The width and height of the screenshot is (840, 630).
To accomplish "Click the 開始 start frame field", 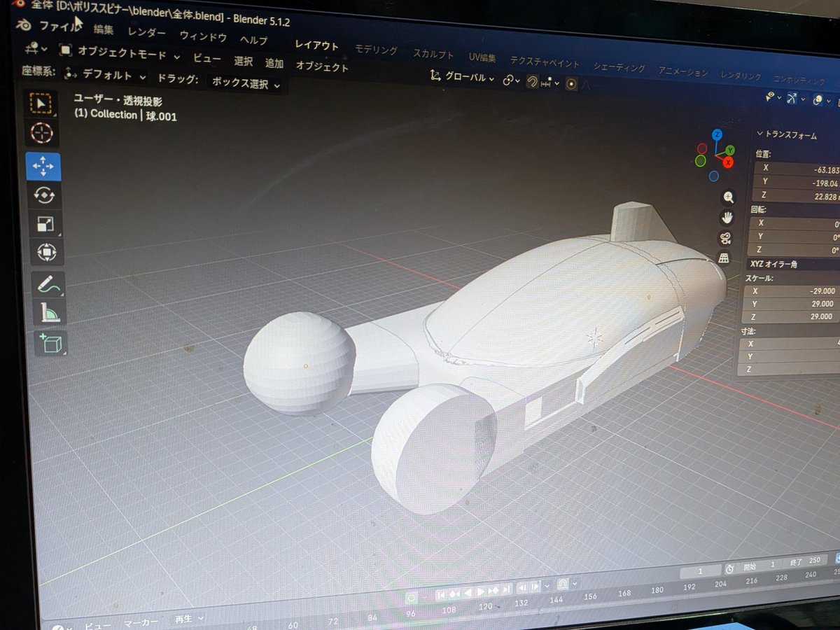I will (x=759, y=565).
